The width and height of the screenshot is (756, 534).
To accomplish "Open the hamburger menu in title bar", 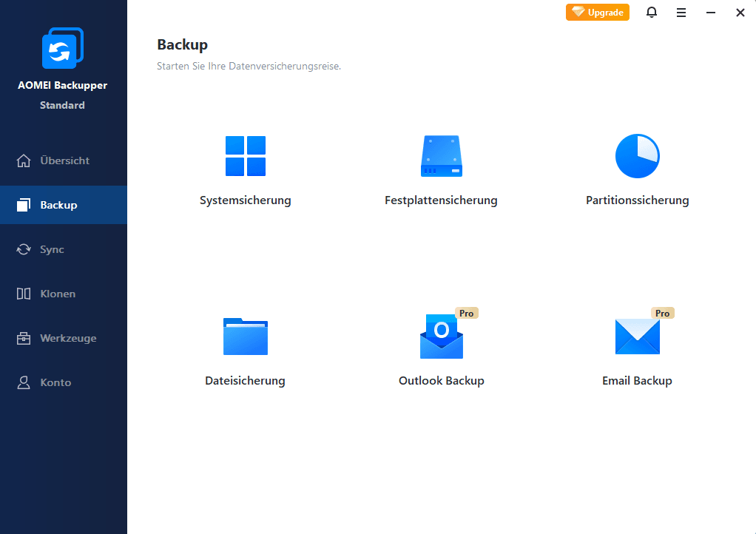I will (x=681, y=13).
